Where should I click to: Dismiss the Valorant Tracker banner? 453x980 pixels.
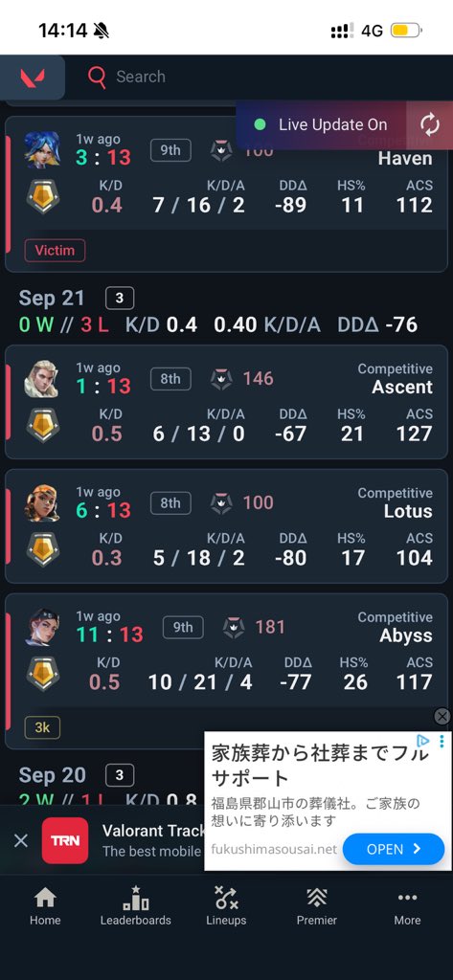(21, 840)
